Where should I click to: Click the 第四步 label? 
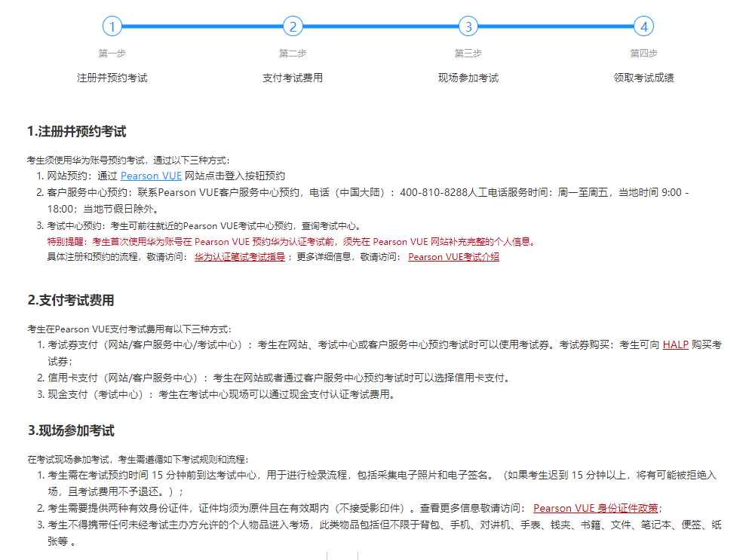(x=644, y=54)
